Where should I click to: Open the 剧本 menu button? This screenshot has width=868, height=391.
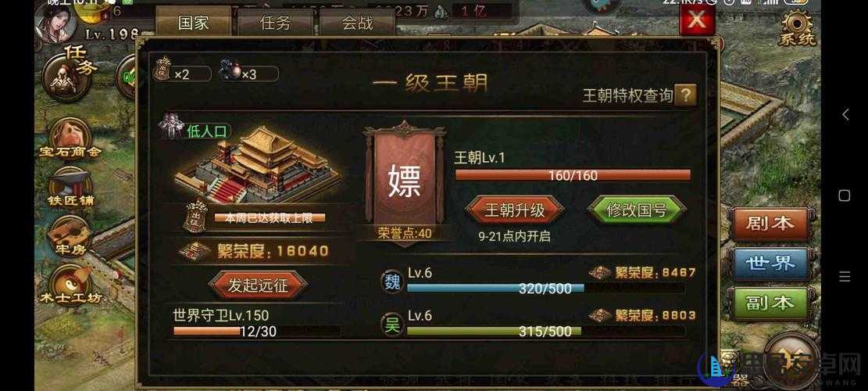[770, 224]
